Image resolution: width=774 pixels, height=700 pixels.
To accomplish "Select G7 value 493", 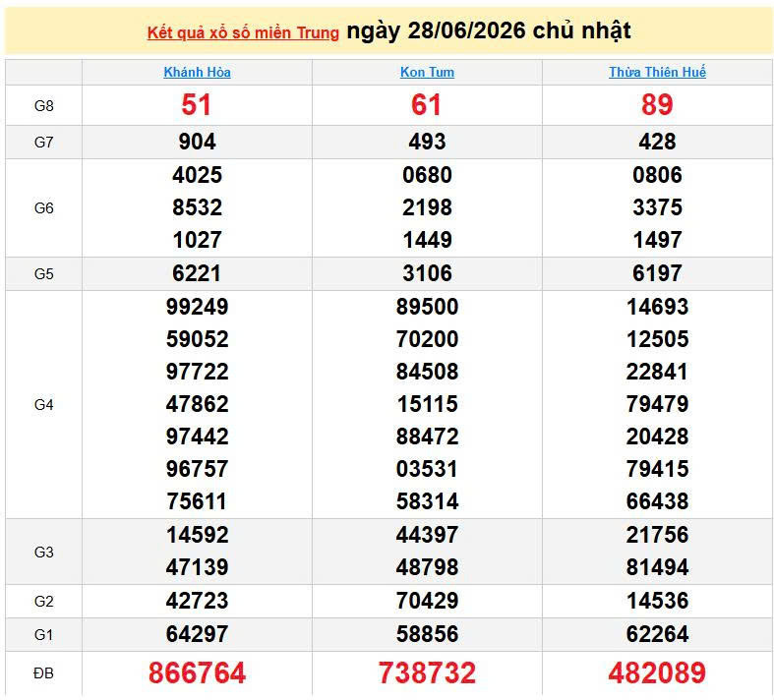I will [427, 142].
